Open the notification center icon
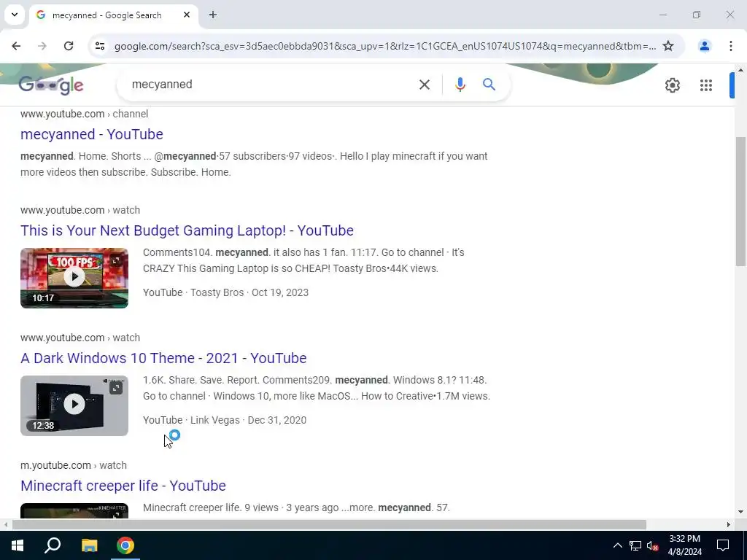 (723, 545)
